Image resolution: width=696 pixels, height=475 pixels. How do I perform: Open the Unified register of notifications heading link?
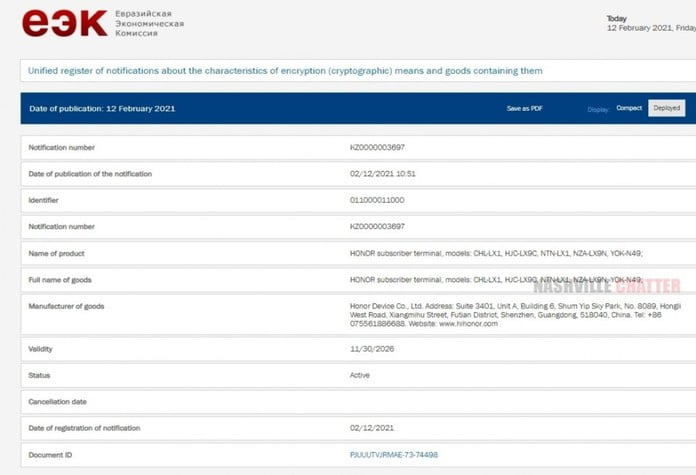point(286,71)
